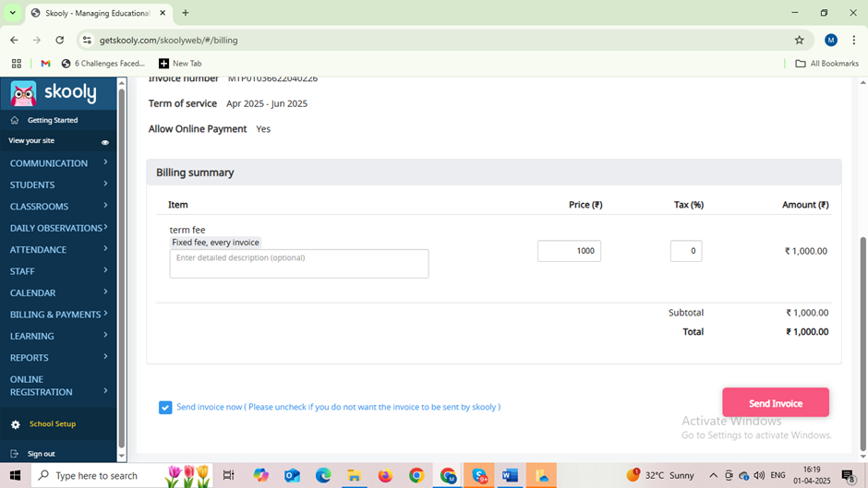Open the REPORTS sidebar section

[x=58, y=357]
